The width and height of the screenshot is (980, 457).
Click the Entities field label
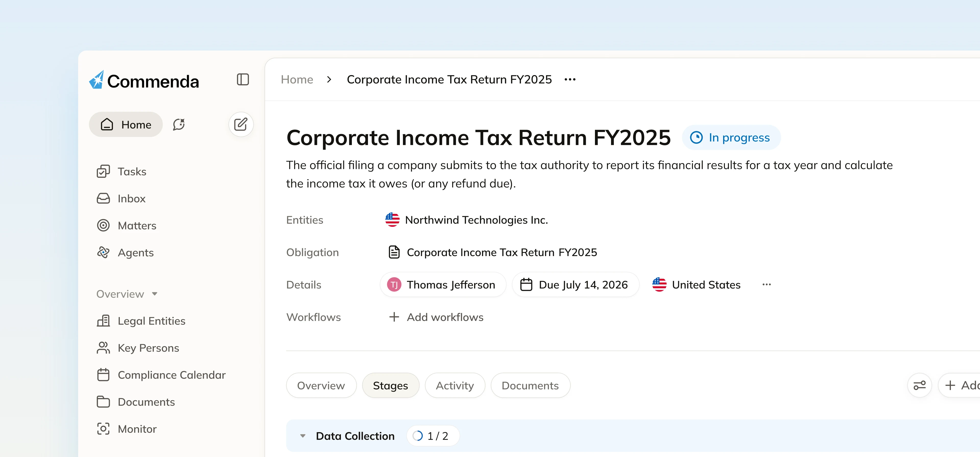(x=305, y=220)
